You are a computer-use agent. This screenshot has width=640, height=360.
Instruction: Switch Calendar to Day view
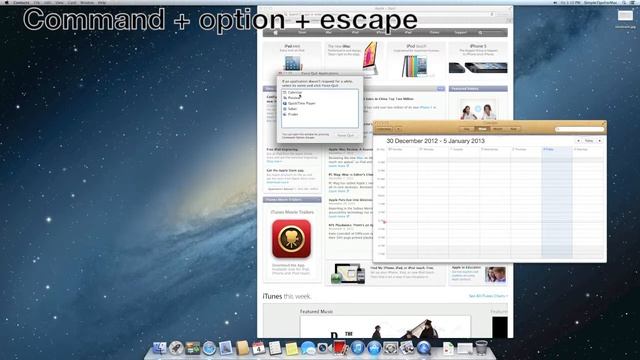pyautogui.click(x=467, y=129)
